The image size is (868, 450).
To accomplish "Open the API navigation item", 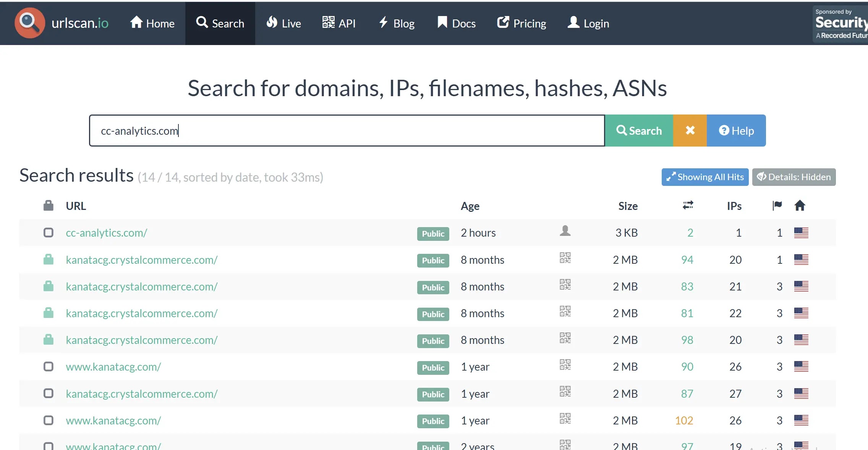I will coord(339,23).
